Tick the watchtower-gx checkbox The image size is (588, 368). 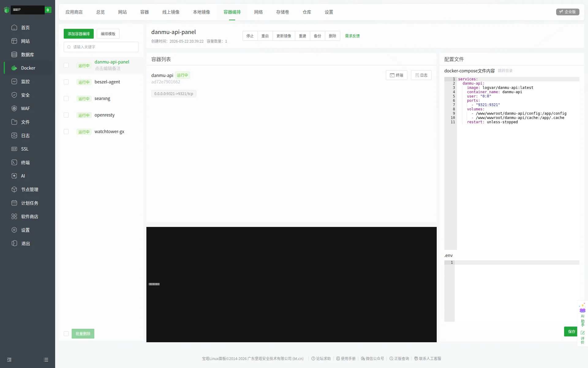[x=66, y=132]
